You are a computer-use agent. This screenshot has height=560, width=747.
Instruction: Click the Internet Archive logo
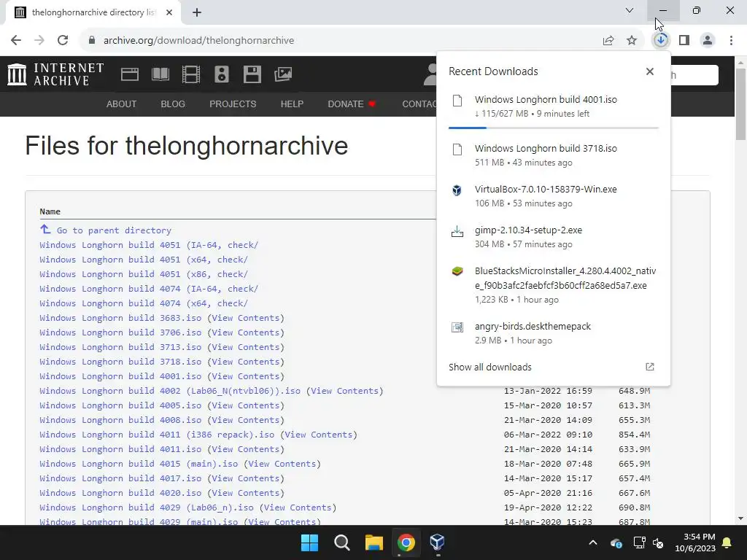(55, 74)
